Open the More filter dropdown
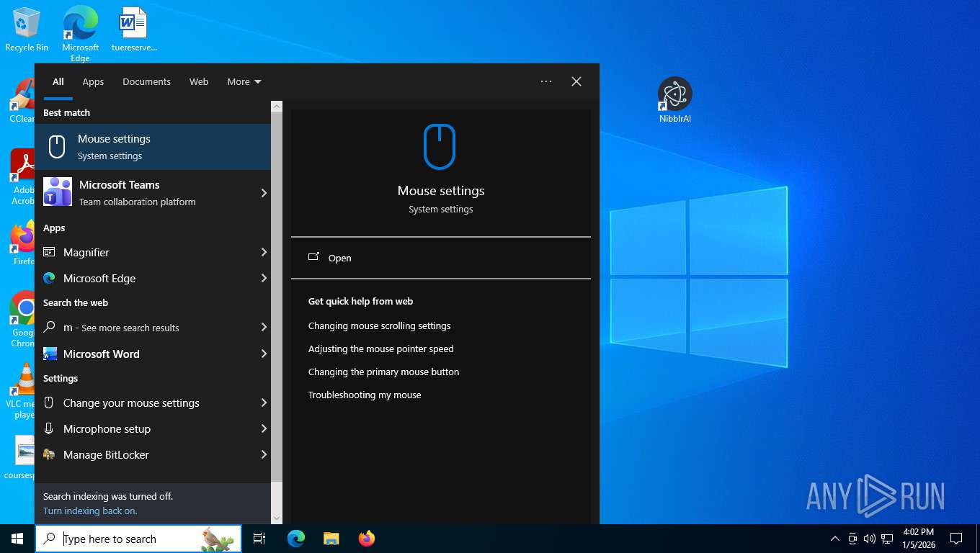Image resolution: width=980 pixels, height=553 pixels. 244,81
